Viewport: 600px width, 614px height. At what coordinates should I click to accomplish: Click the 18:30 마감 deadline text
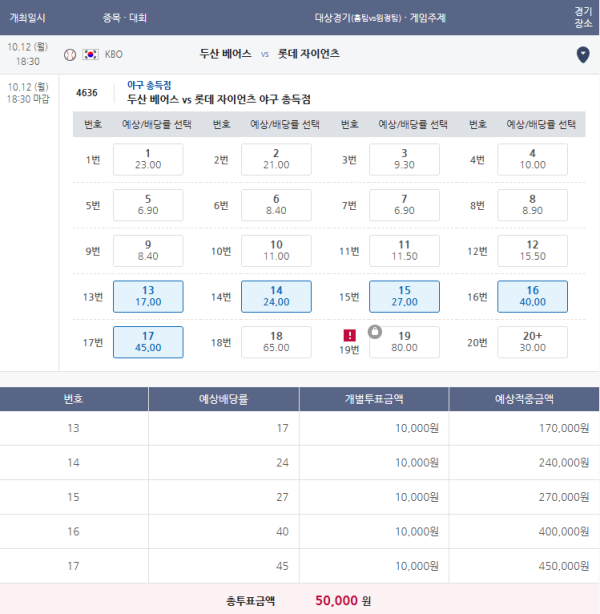[28, 99]
